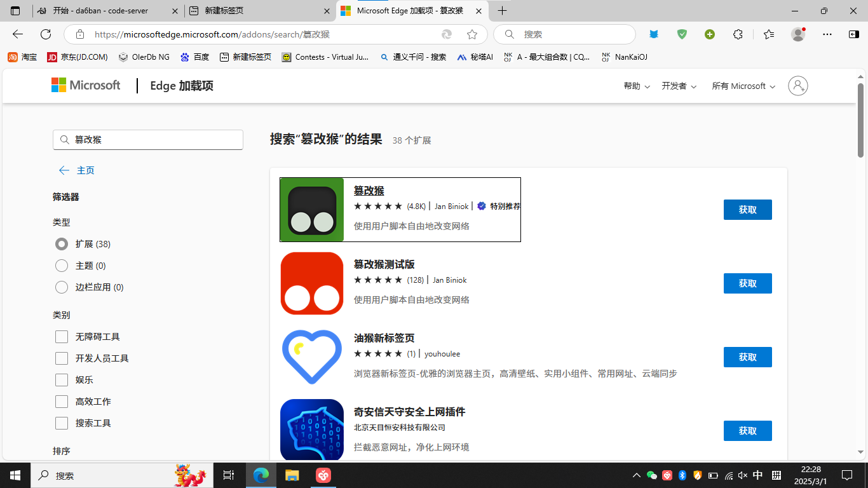Toggle the Edge sidebar icon
The width and height of the screenshot is (868, 488).
click(853, 34)
